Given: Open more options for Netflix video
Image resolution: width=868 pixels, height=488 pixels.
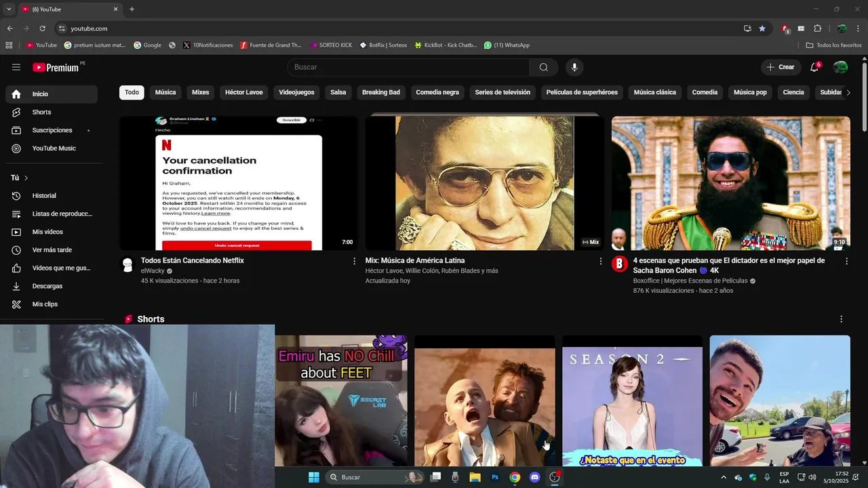Looking at the screenshot, I should click(x=354, y=261).
